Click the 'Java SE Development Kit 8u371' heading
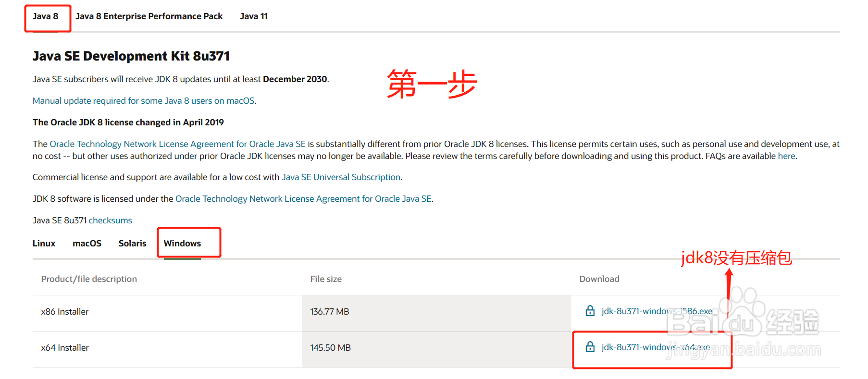The width and height of the screenshot is (868, 379). (131, 56)
